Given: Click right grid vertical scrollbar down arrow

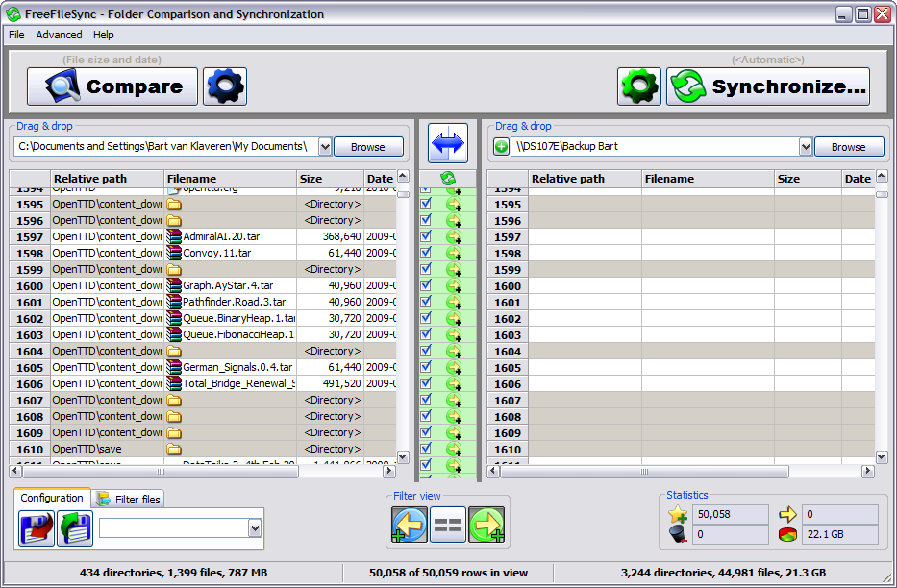Looking at the screenshot, I should (x=882, y=457).
